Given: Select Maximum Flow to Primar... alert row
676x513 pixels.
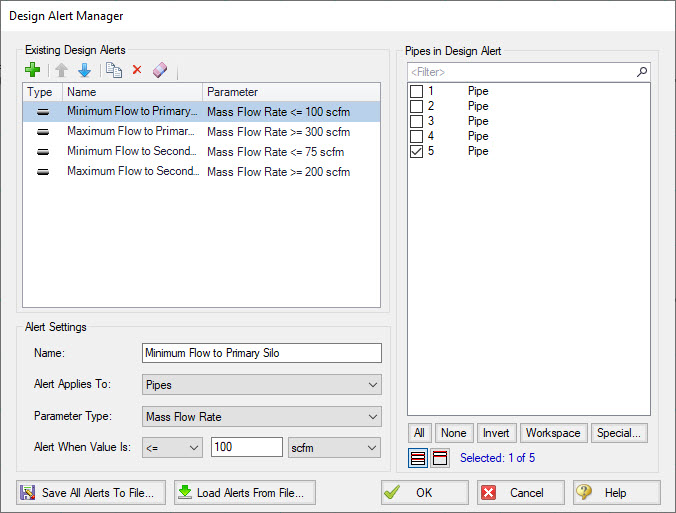Looking at the screenshot, I should (201, 131).
